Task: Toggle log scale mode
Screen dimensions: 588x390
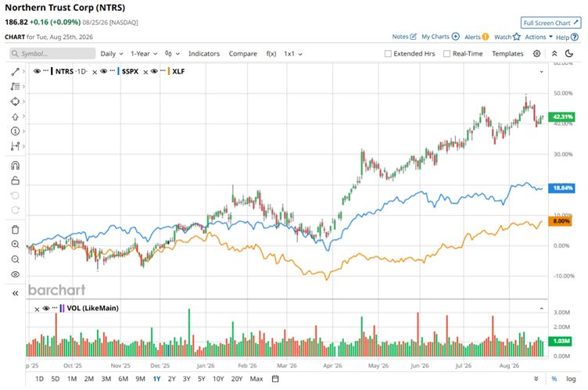Action: [x=571, y=379]
